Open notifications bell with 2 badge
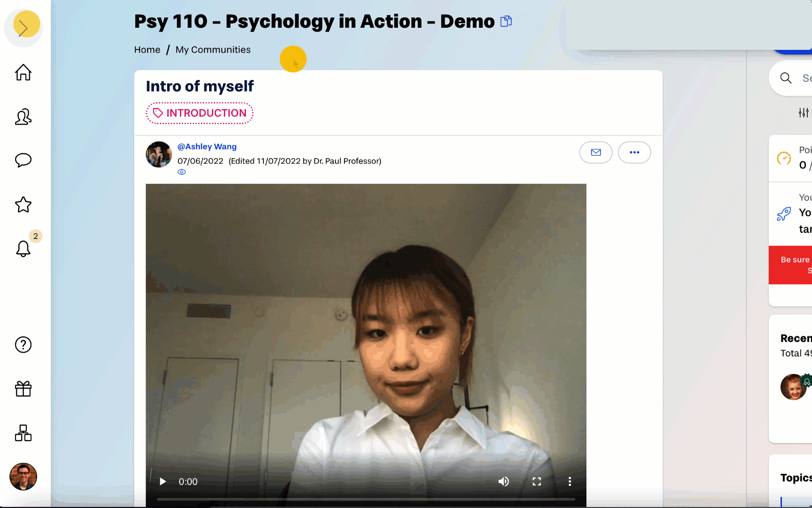Viewport: 812px width, 508px height. tap(23, 248)
